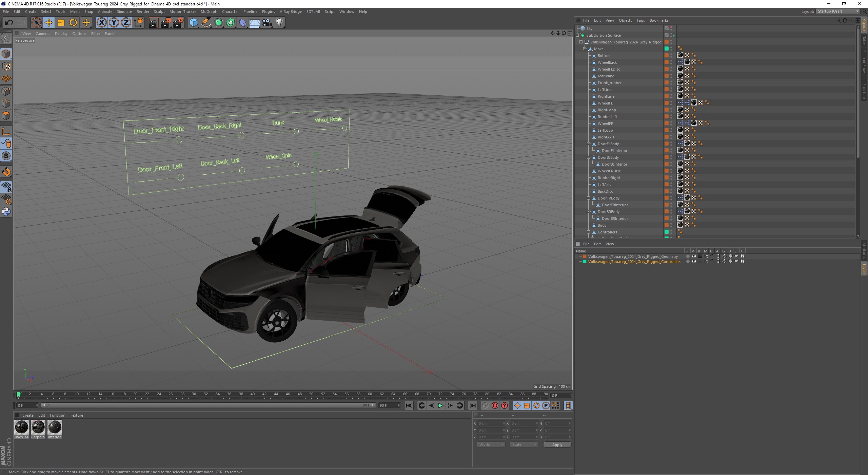This screenshot has height=475, width=868.
Task: Collapse the Controllers node
Action: coord(589,232)
